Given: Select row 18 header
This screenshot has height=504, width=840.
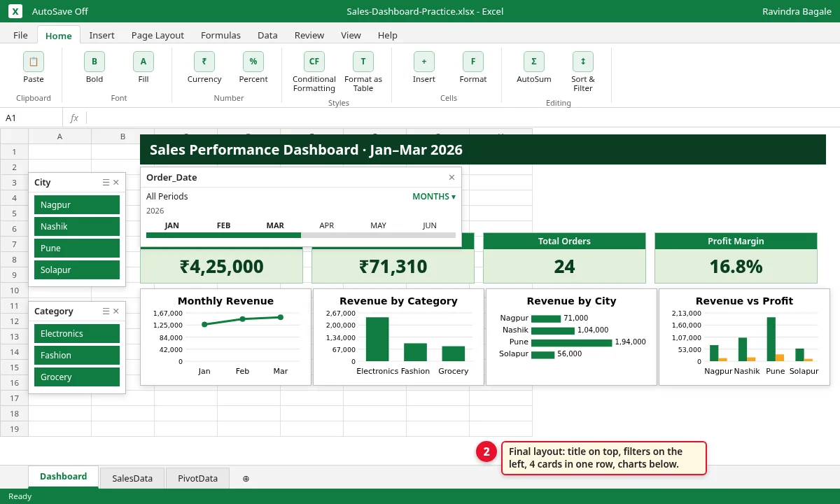Looking at the screenshot, I should click(14, 414).
